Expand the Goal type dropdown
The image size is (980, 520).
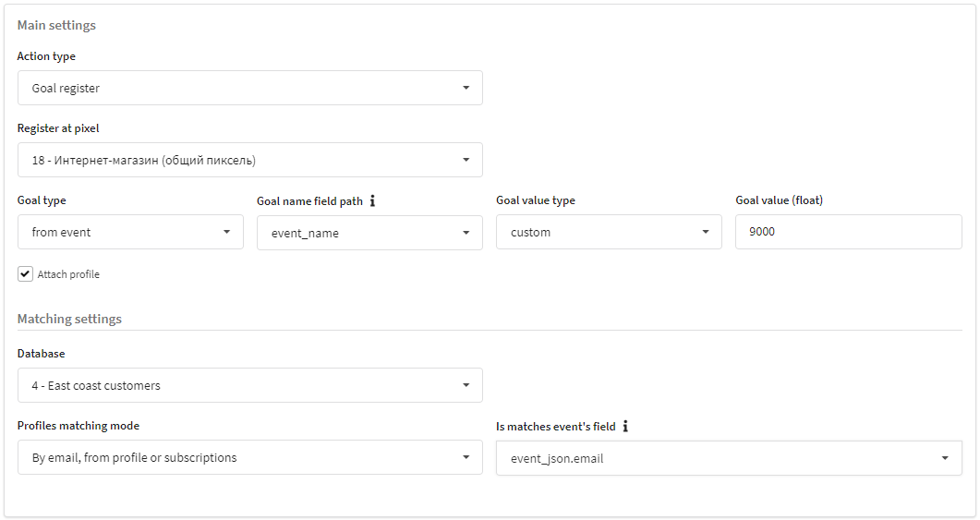(130, 232)
